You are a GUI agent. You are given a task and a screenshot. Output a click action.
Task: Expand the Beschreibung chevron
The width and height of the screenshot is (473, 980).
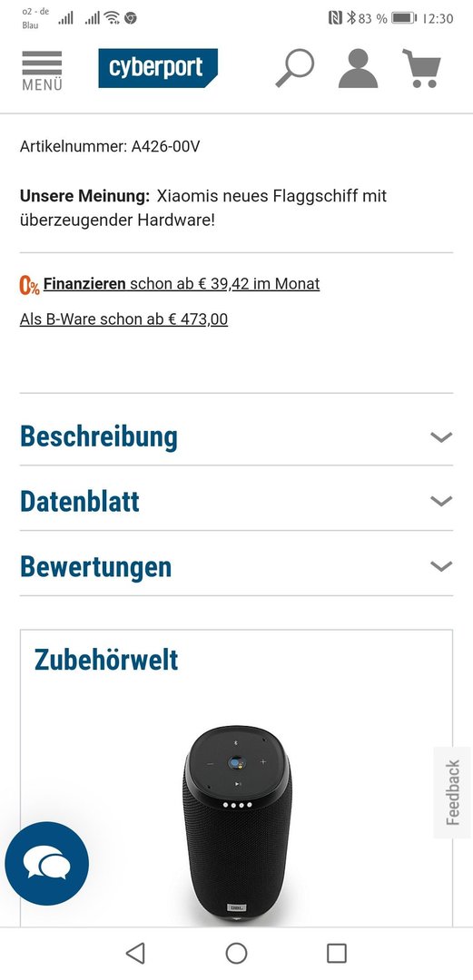(441, 436)
